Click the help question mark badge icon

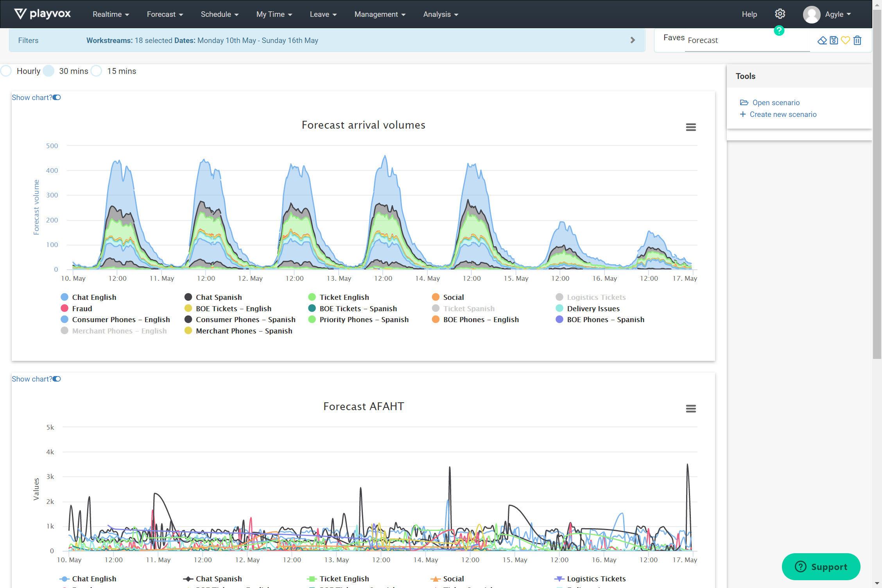click(779, 30)
